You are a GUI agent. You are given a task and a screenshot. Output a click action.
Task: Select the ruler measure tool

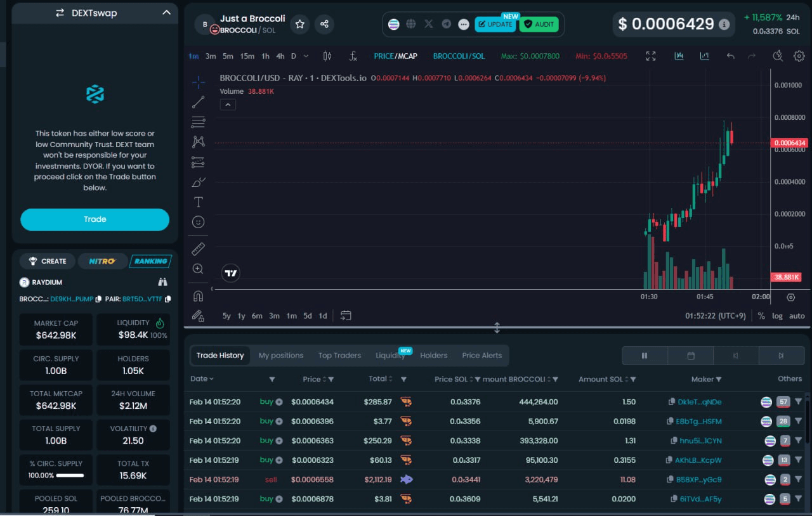point(198,248)
